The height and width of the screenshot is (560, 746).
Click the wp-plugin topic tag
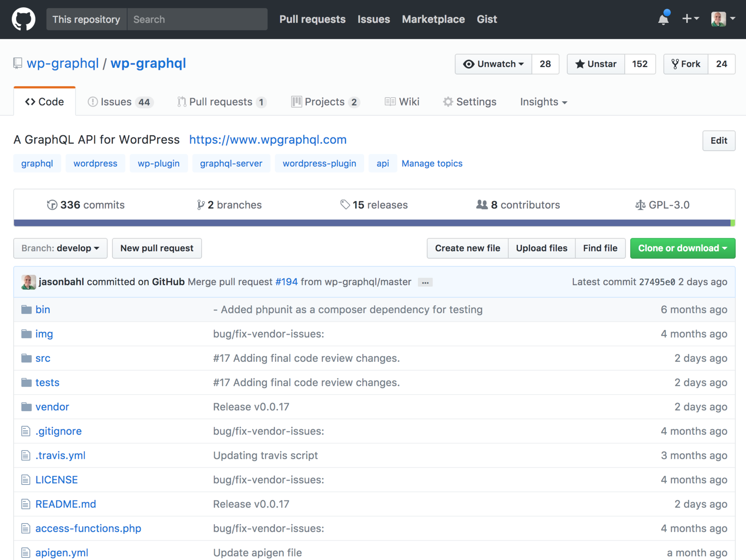click(x=158, y=163)
